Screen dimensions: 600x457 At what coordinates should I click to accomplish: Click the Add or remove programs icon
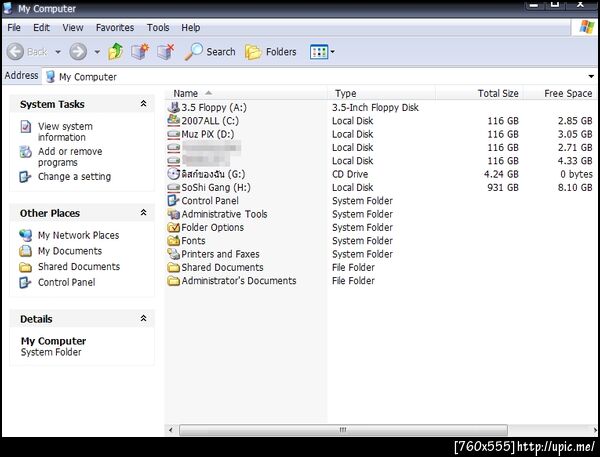coord(26,152)
